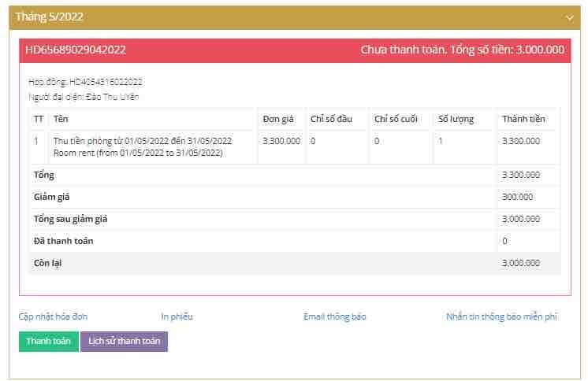This screenshot has width=588, height=381.
Task: Select the Chỉ số cuối column header
Action: [x=396, y=119]
